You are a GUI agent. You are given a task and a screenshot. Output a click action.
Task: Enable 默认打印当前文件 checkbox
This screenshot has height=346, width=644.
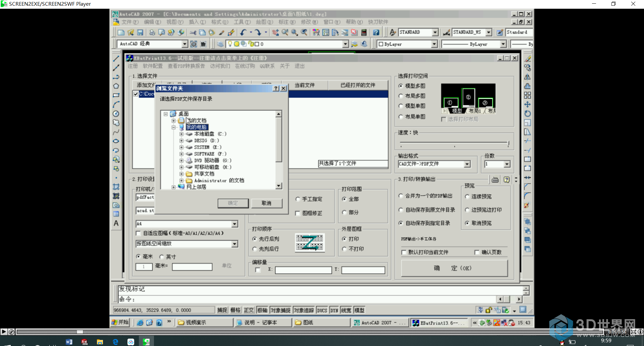[404, 252]
